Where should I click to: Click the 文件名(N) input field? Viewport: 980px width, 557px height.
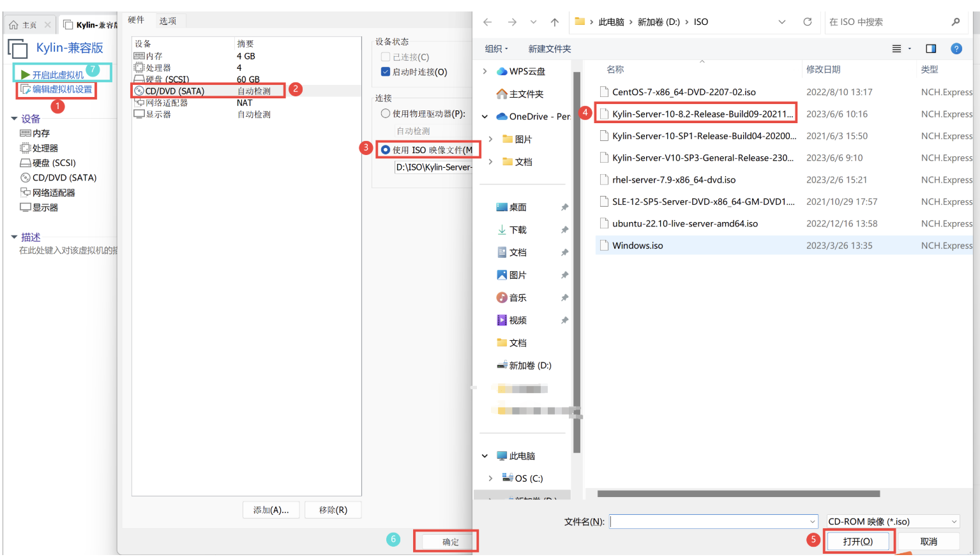713,521
